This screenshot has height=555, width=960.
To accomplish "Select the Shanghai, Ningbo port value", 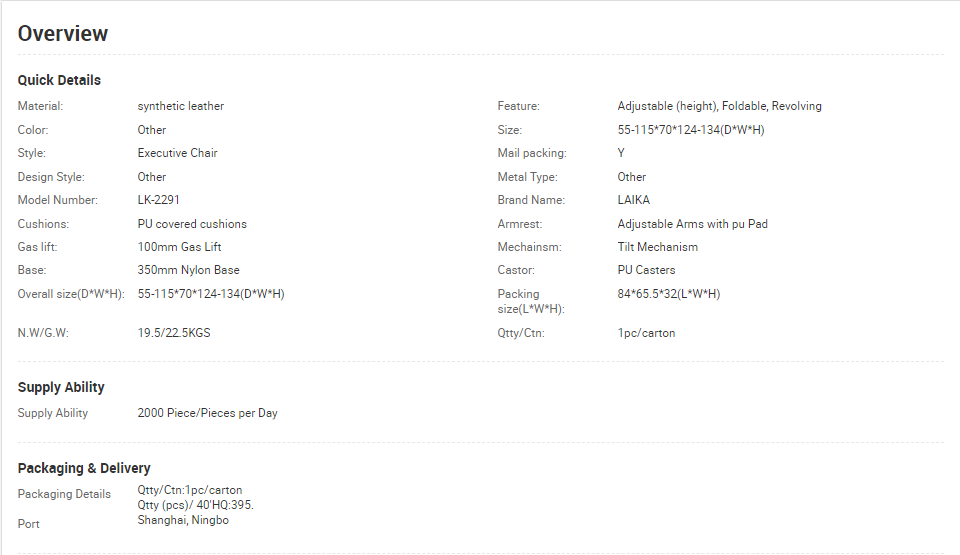I will click(x=183, y=520).
